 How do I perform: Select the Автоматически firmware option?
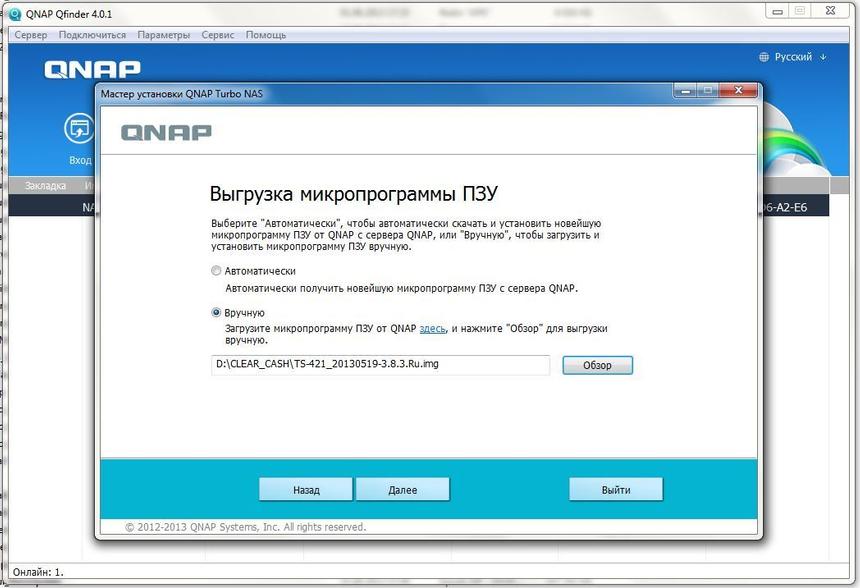click(x=215, y=270)
